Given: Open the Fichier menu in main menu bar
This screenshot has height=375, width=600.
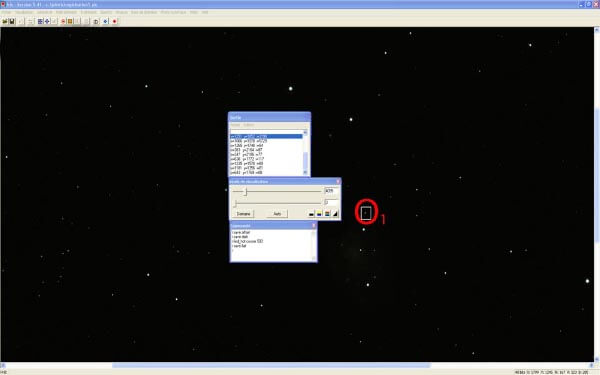Looking at the screenshot, I should click(7, 12).
